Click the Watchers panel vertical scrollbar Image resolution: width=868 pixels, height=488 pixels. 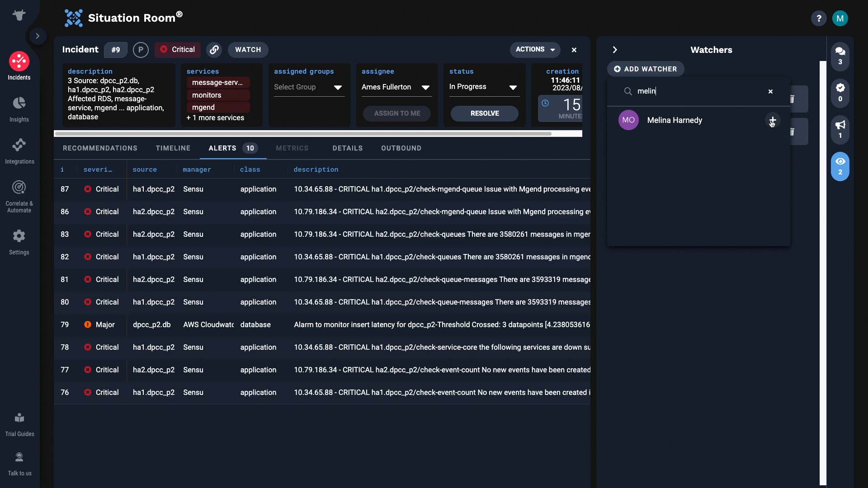tap(823, 273)
